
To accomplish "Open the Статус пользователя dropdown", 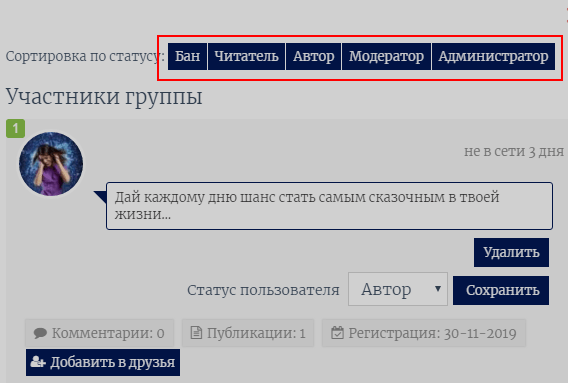I will click(398, 289).
